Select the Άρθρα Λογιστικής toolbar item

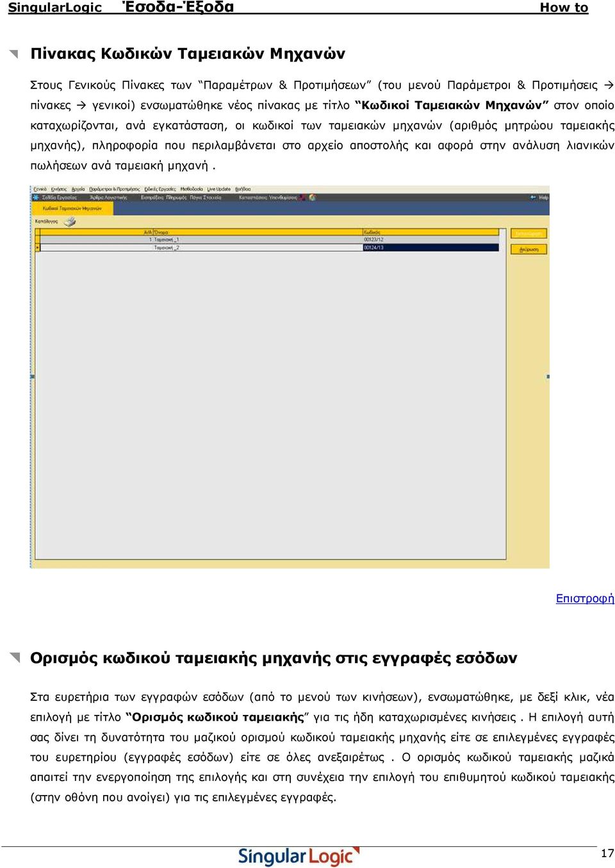click(108, 197)
